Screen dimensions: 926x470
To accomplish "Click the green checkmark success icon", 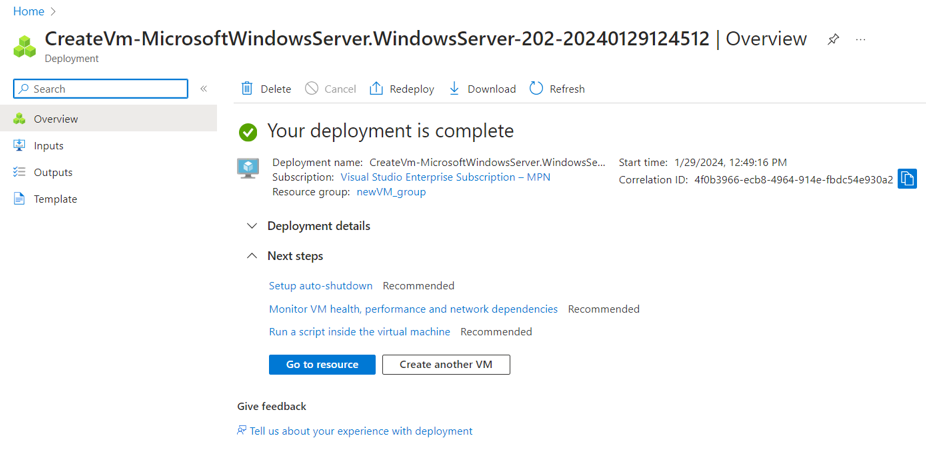I will pos(248,132).
